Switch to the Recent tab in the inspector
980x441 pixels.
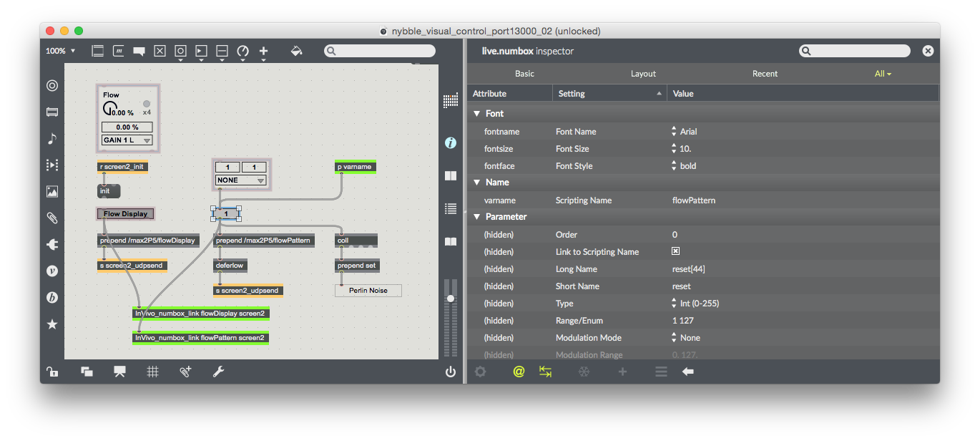click(x=765, y=73)
